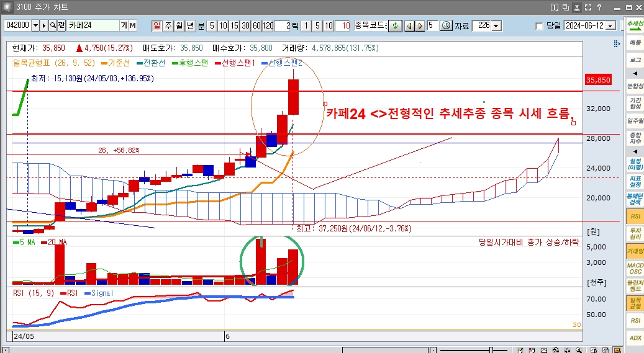Open the 2024-06-12 date picker dropdown

(x=611, y=26)
